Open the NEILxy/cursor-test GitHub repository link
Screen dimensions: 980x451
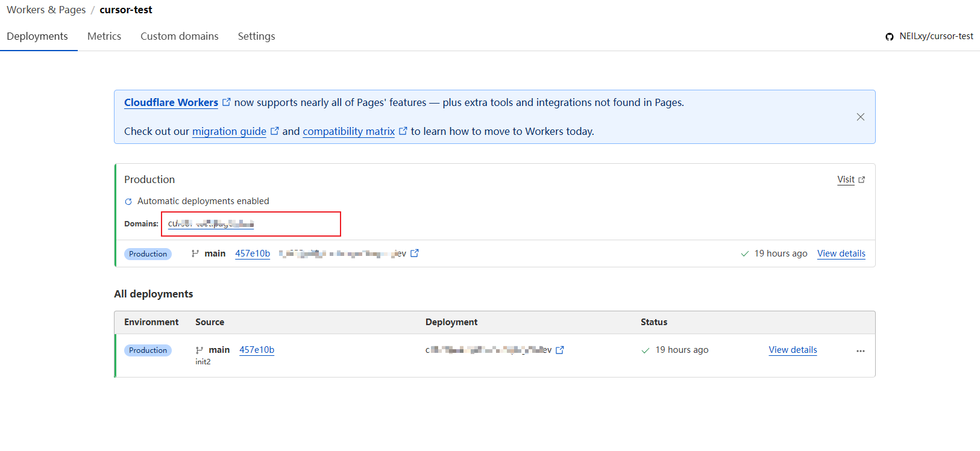click(936, 36)
